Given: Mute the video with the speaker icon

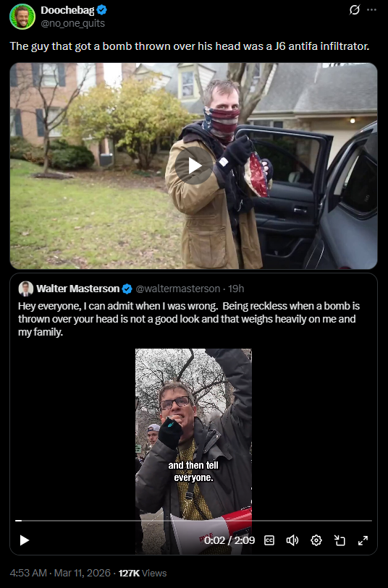Looking at the screenshot, I should tap(292, 540).
